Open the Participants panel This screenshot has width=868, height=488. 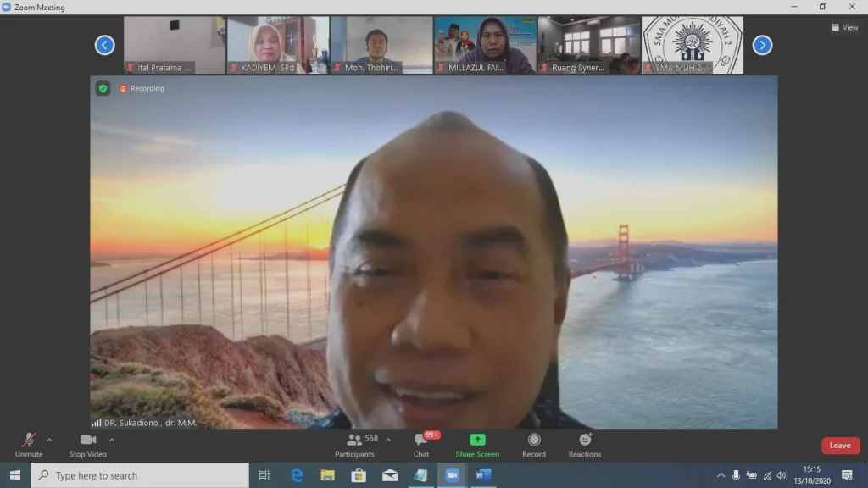pyautogui.click(x=354, y=445)
